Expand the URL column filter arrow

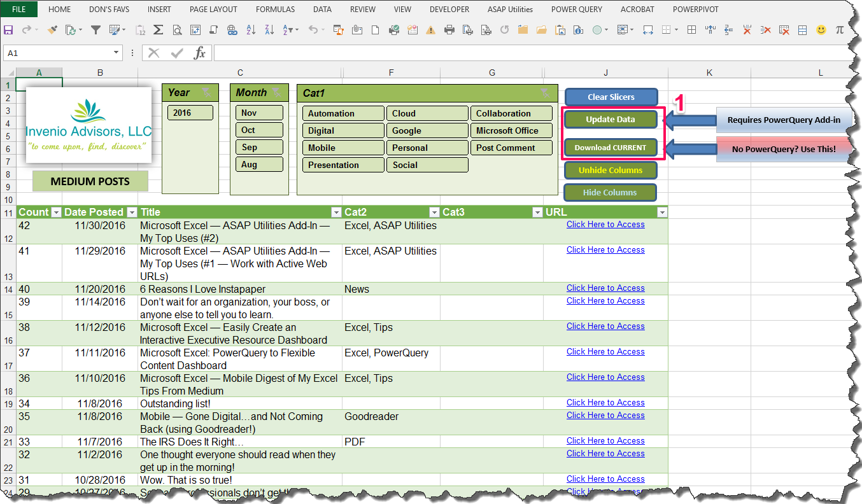pyautogui.click(x=662, y=212)
